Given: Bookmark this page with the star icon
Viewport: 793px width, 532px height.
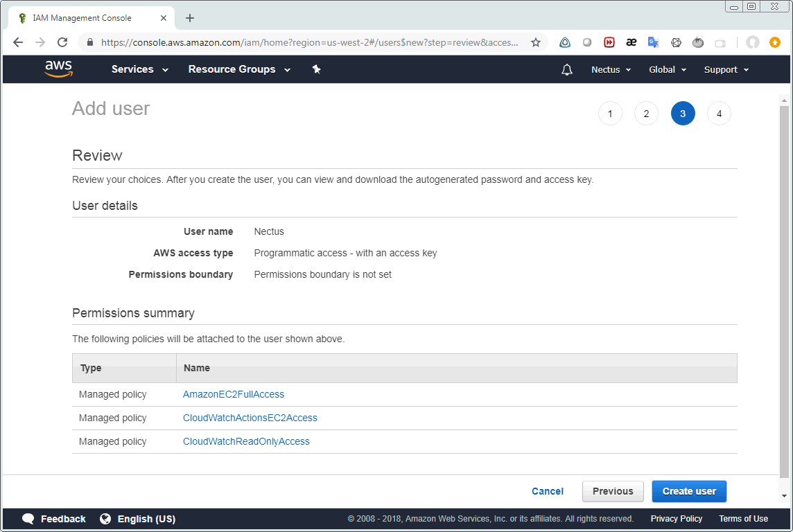Looking at the screenshot, I should (x=536, y=42).
